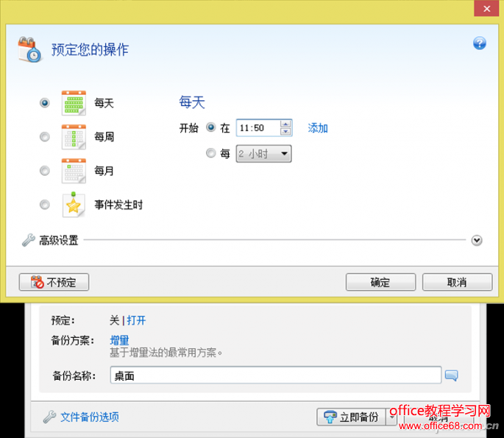This screenshot has height=438, width=504.
Task: Click the 取消 button in schedule dialog
Action: tap(457, 282)
